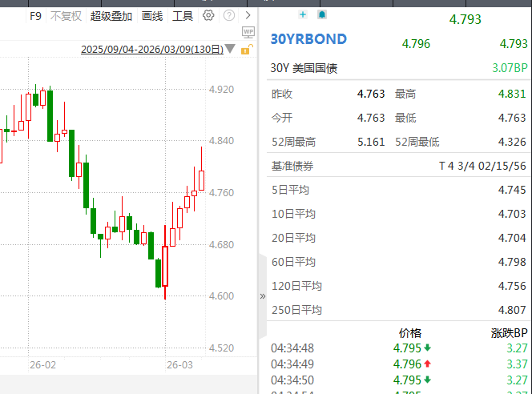
Task: Open the 画线 drawing menu
Action: [x=152, y=15]
